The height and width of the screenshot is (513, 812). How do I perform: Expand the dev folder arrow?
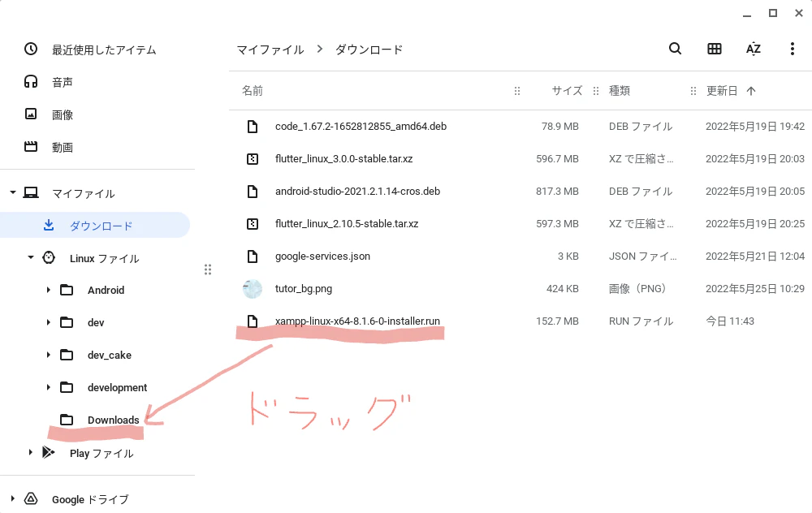tap(48, 322)
